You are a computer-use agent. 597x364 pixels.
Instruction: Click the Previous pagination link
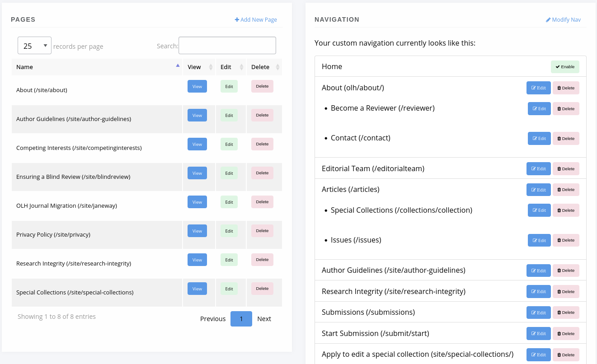pos(213,319)
